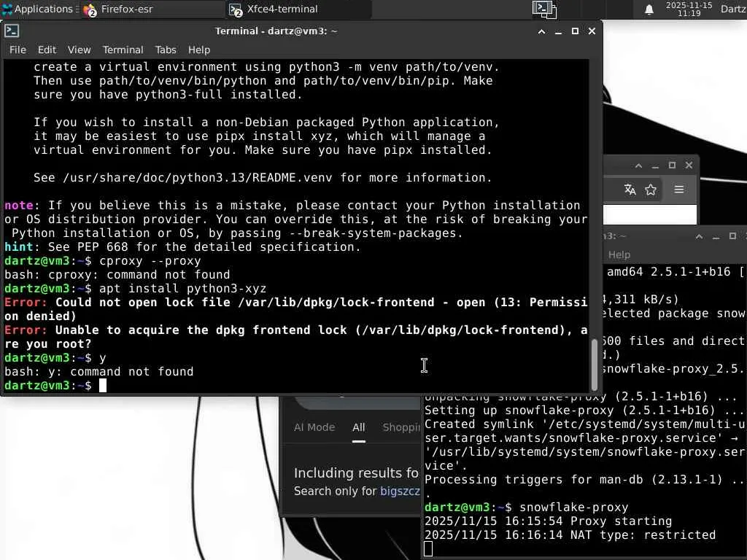The width and height of the screenshot is (747, 560).
Task: Open the View menu of the Terminal
Action: coord(79,50)
